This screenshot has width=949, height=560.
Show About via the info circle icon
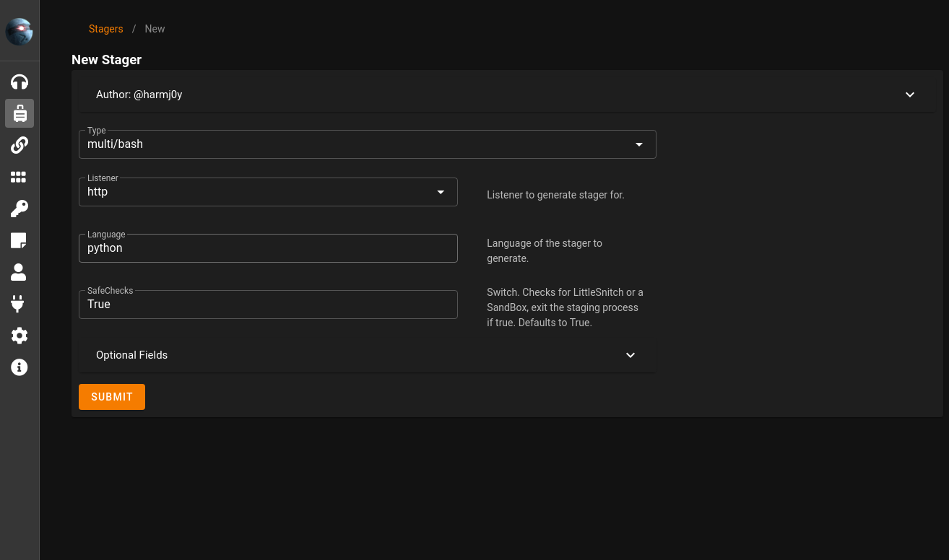pyautogui.click(x=19, y=367)
